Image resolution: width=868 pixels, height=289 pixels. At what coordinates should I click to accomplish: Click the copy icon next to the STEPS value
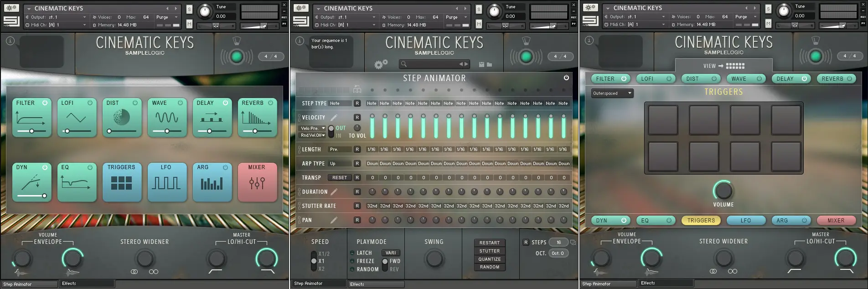[573, 242]
